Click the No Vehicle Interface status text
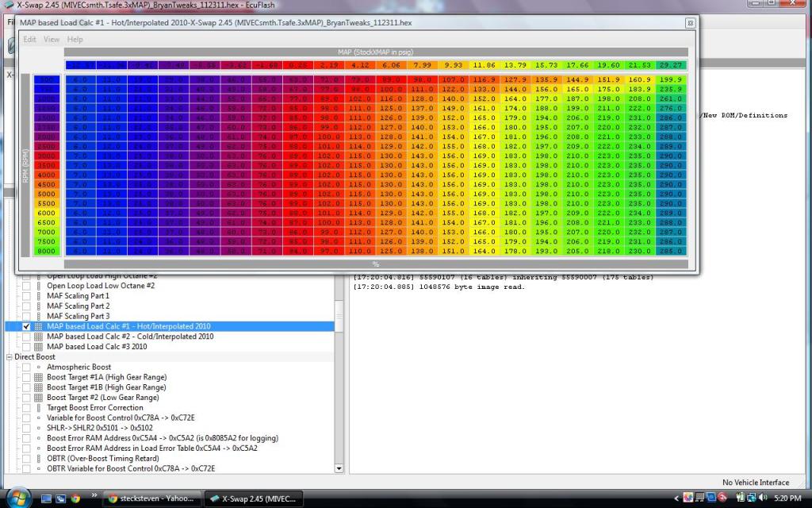Screen dimensions: 812x508 [x=756, y=483]
